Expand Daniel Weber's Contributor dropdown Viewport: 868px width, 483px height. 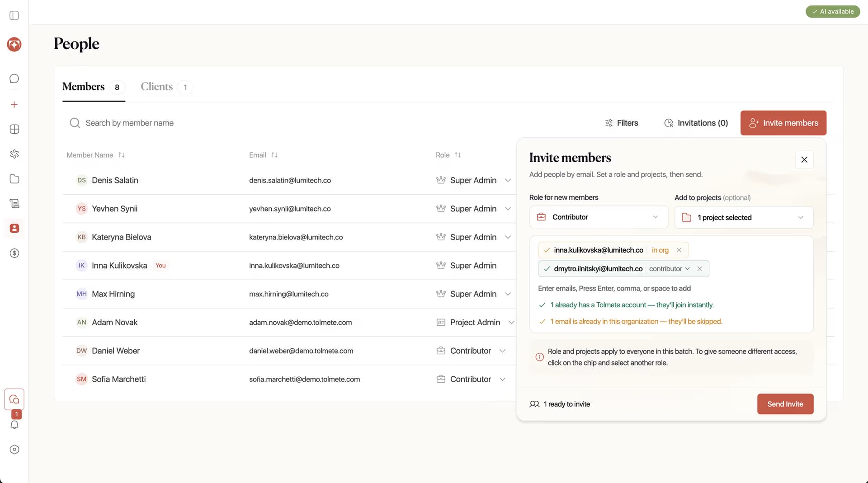click(502, 351)
